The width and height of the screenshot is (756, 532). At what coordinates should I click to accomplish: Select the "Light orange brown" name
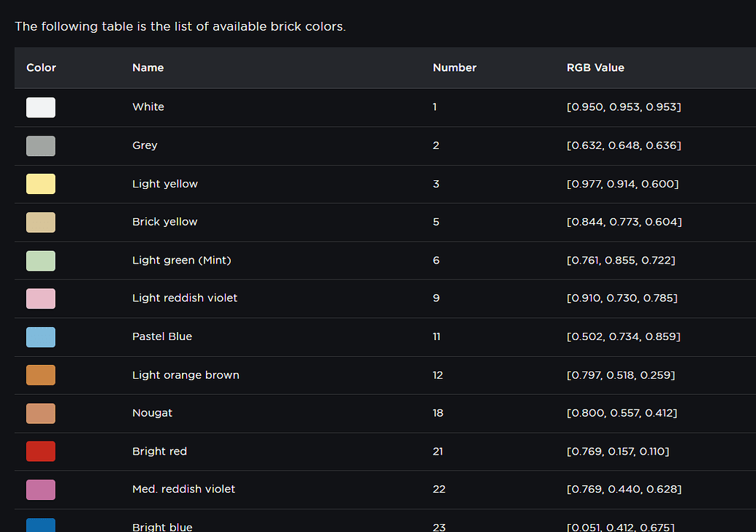186,375
